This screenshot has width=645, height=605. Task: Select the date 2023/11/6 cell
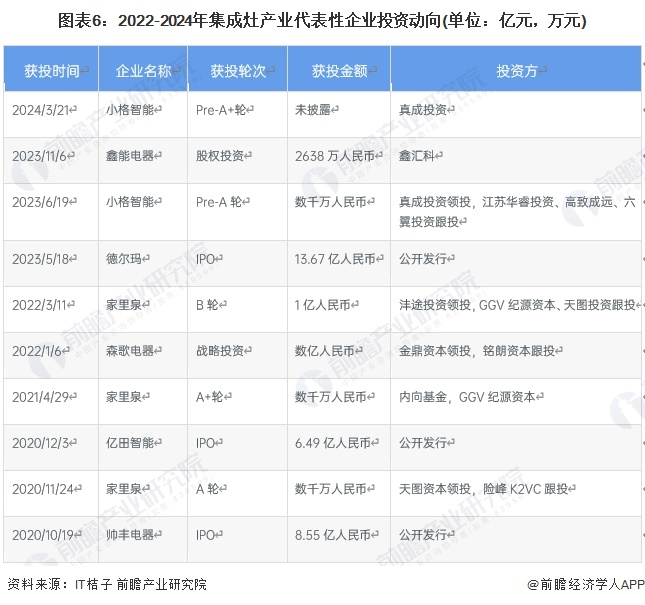pyautogui.click(x=51, y=160)
